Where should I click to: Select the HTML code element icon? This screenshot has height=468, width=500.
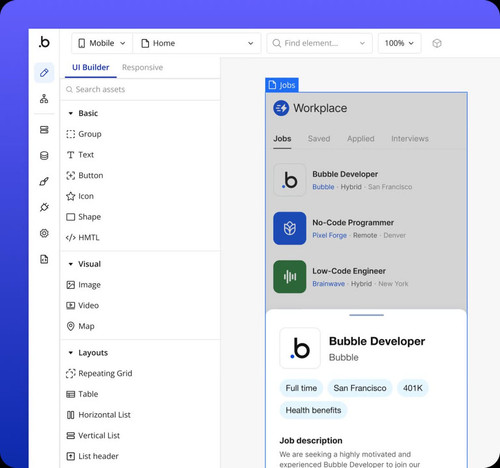(x=70, y=238)
